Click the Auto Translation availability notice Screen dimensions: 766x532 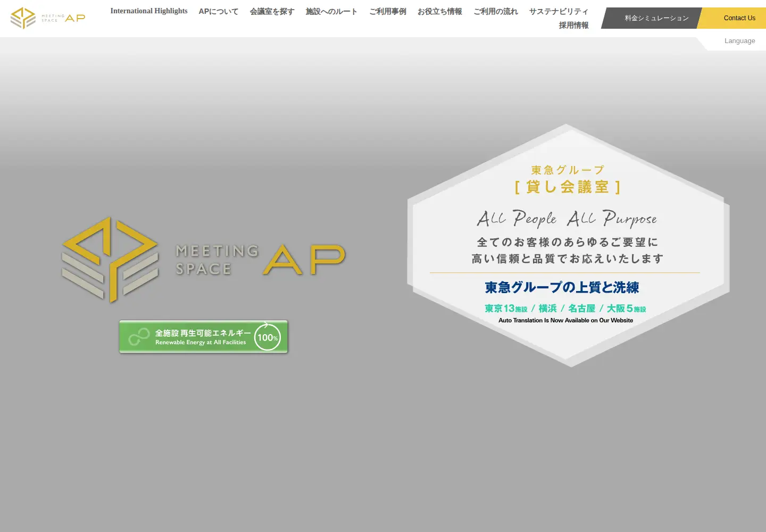click(x=565, y=320)
